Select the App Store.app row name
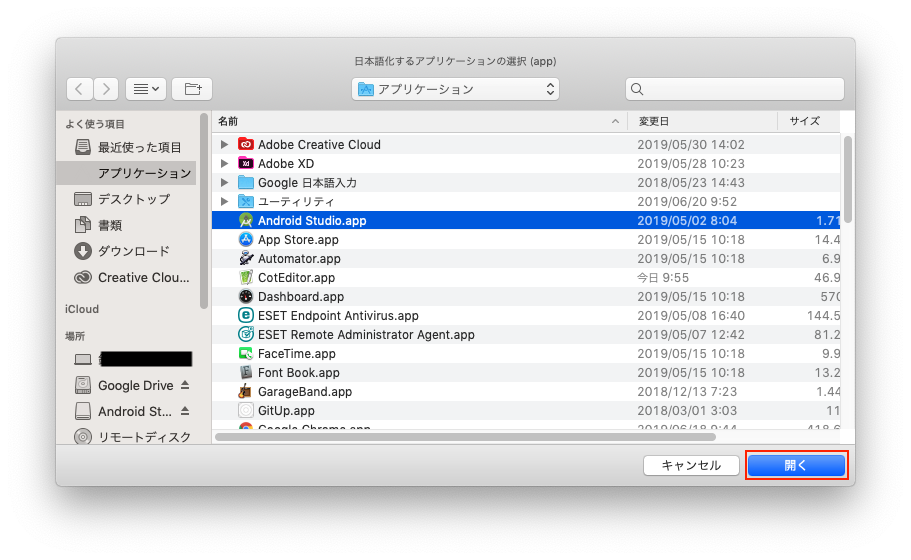The width and height of the screenshot is (911, 560). pos(298,239)
